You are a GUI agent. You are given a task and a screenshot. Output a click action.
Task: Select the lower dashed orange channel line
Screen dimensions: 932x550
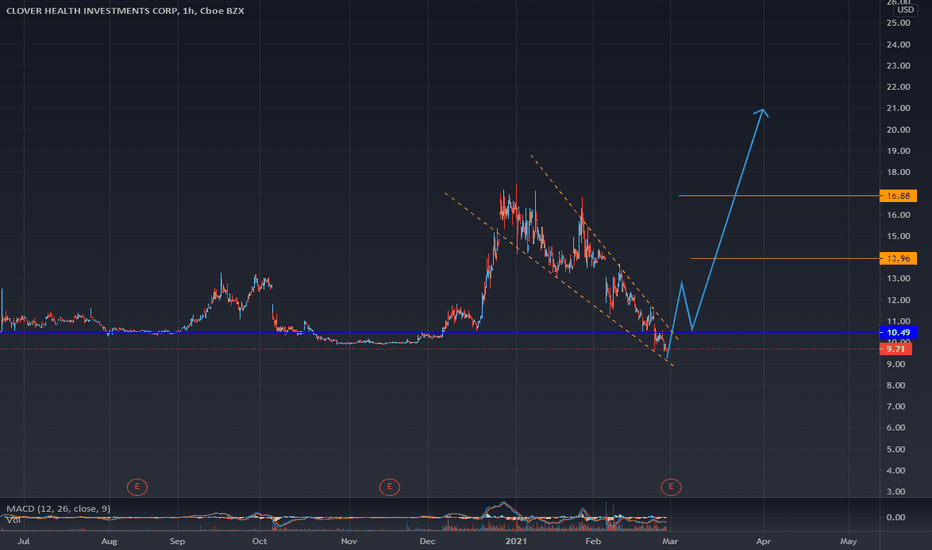point(559,279)
